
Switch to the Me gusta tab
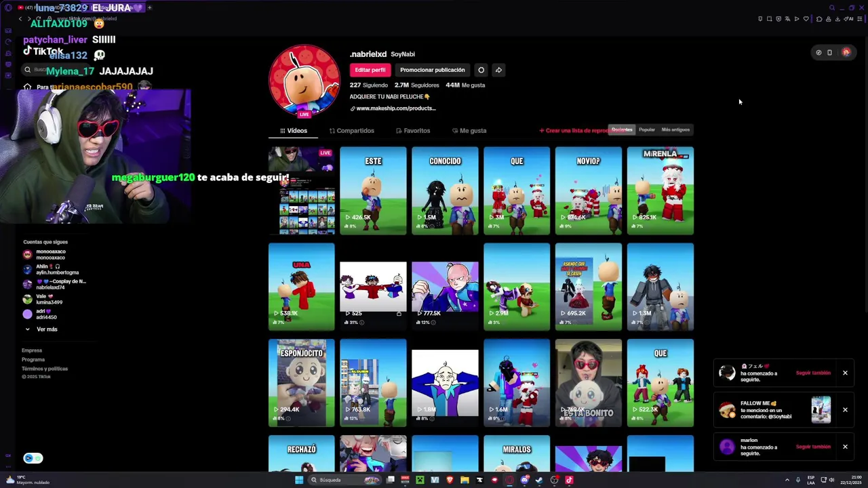coord(469,131)
